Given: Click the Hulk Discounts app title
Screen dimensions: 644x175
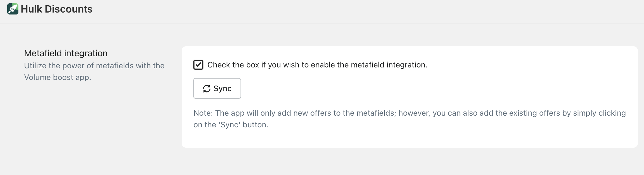Looking at the screenshot, I should pyautogui.click(x=56, y=9).
